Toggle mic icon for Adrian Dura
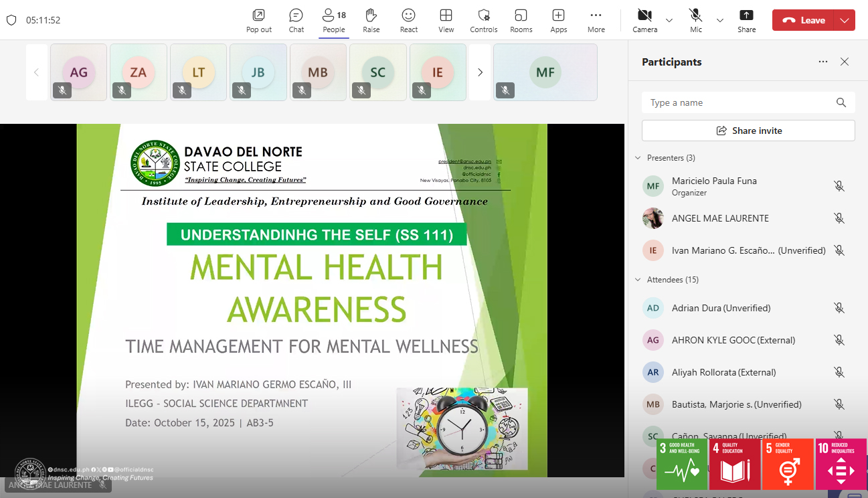Screen dimensions: 868x498 point(839,308)
